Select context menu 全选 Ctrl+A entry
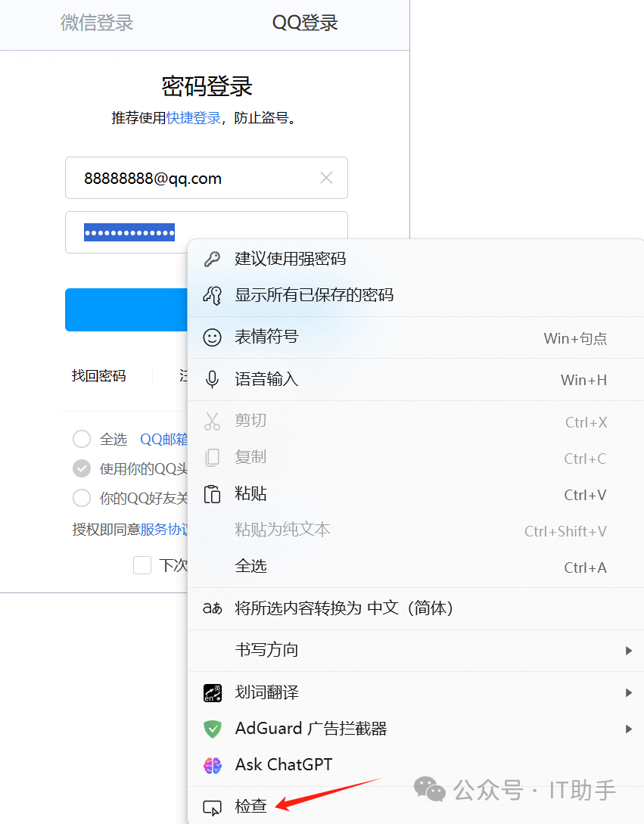Image resolution: width=644 pixels, height=824 pixels. (x=416, y=567)
